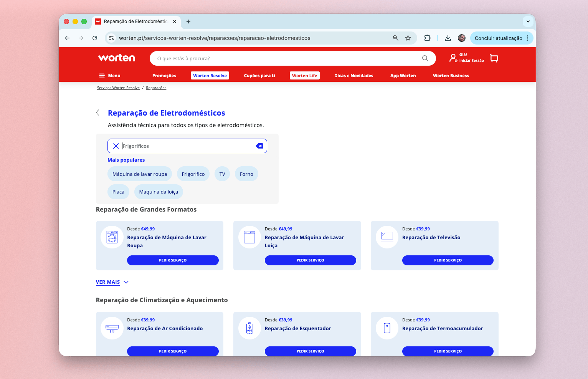Go back with browser back arrow
The height and width of the screenshot is (379, 588).
click(67, 38)
